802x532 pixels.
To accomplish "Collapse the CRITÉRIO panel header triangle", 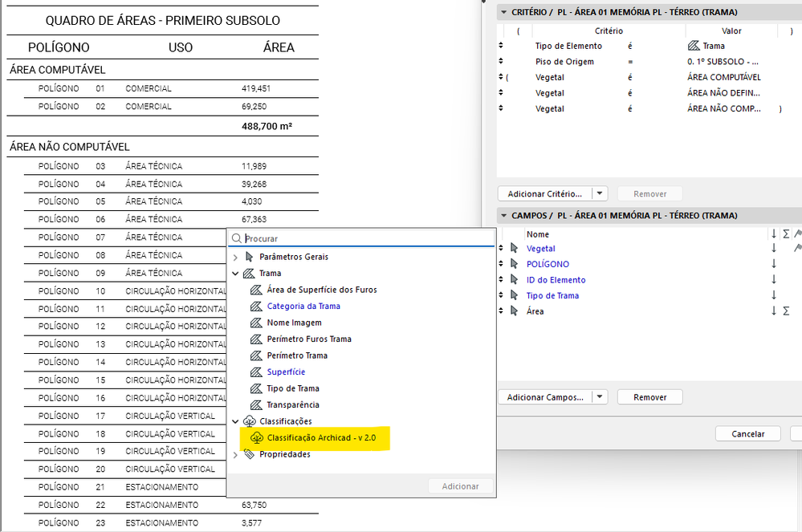I will click(x=504, y=12).
